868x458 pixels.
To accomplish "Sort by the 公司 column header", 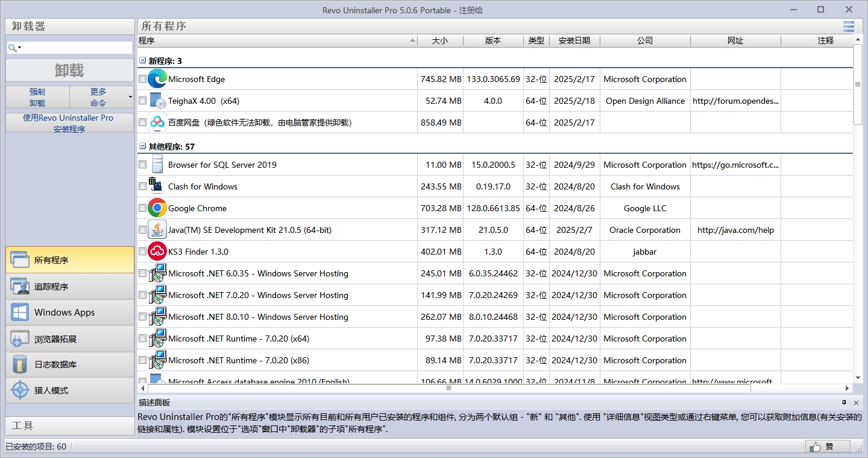I will click(645, 40).
